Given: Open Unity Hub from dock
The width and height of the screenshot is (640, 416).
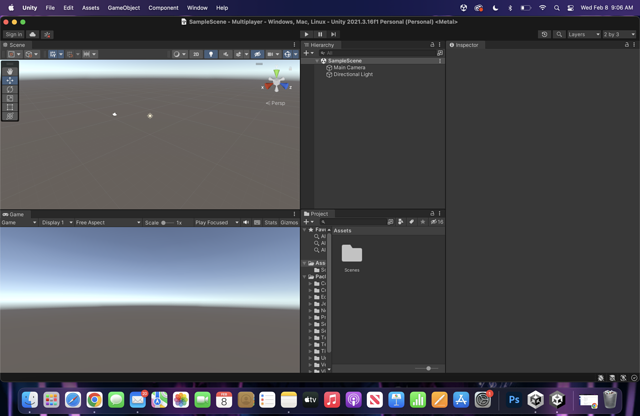Looking at the screenshot, I should (x=535, y=400).
